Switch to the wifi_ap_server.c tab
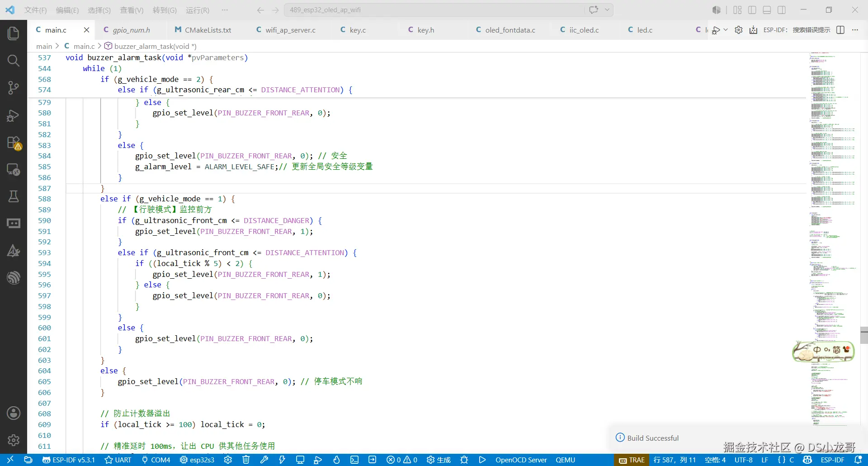The height and width of the screenshot is (466, 868). (x=290, y=30)
